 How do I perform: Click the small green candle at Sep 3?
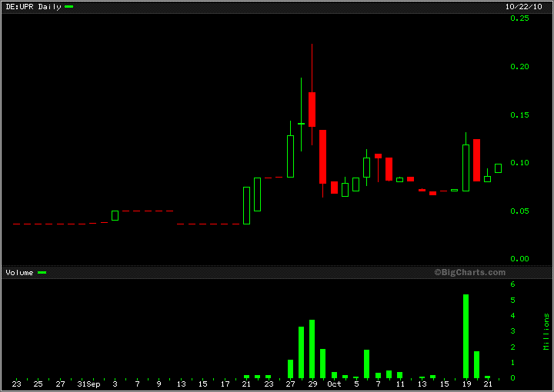115,215
